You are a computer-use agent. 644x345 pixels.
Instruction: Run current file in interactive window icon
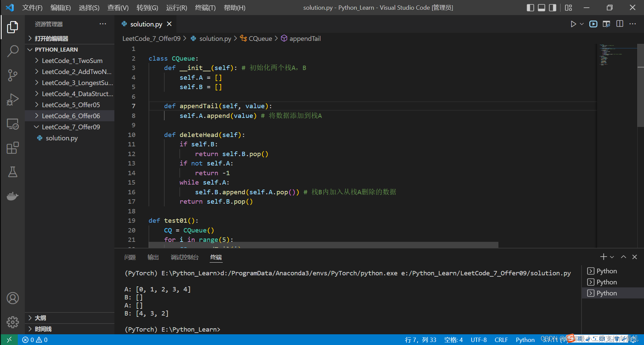click(x=593, y=24)
